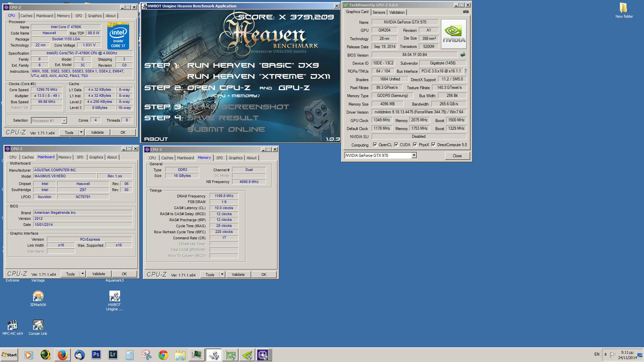Click the GPU-Z save BIOS chip icon
This screenshot has height=362, width=644.
click(x=463, y=55)
